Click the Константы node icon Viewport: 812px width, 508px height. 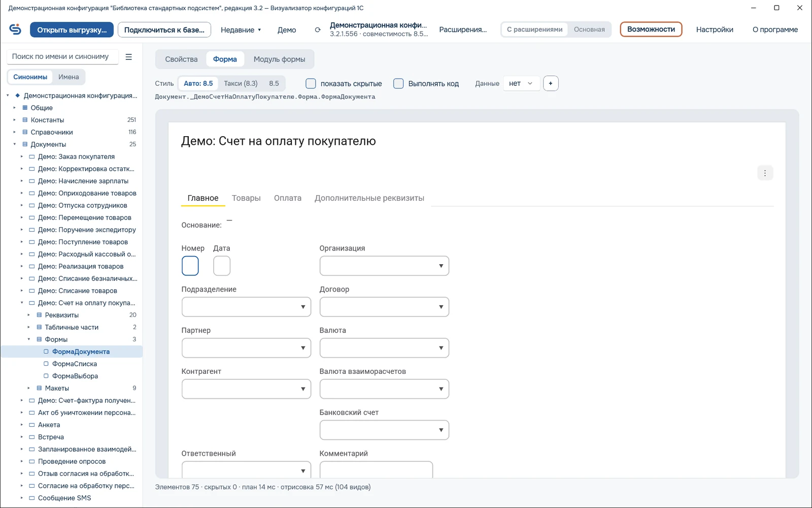pos(25,120)
